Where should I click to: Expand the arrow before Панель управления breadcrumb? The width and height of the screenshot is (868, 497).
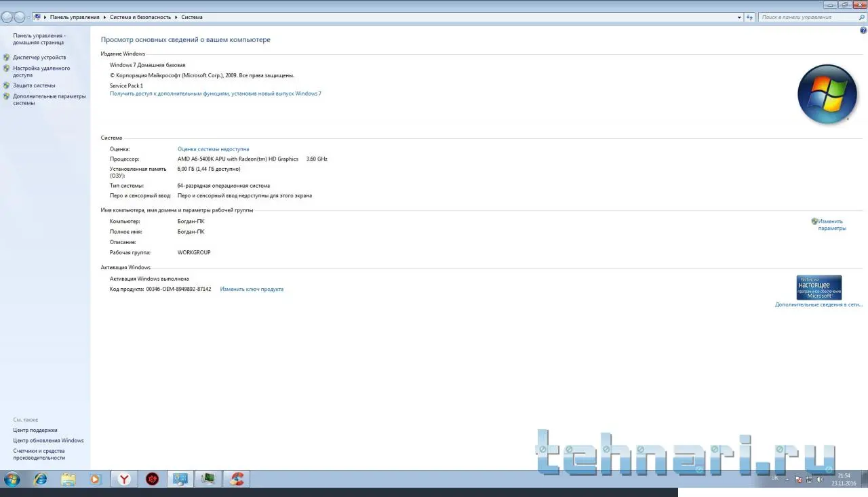pyautogui.click(x=45, y=17)
